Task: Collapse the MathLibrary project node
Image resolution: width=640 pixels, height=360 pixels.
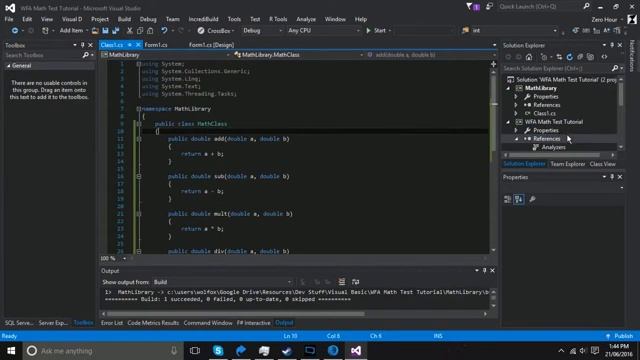Action: tap(508, 88)
